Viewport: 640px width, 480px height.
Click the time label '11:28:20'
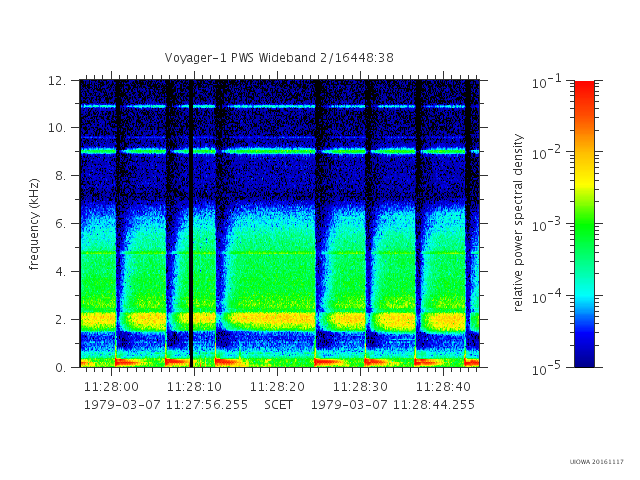click(278, 387)
